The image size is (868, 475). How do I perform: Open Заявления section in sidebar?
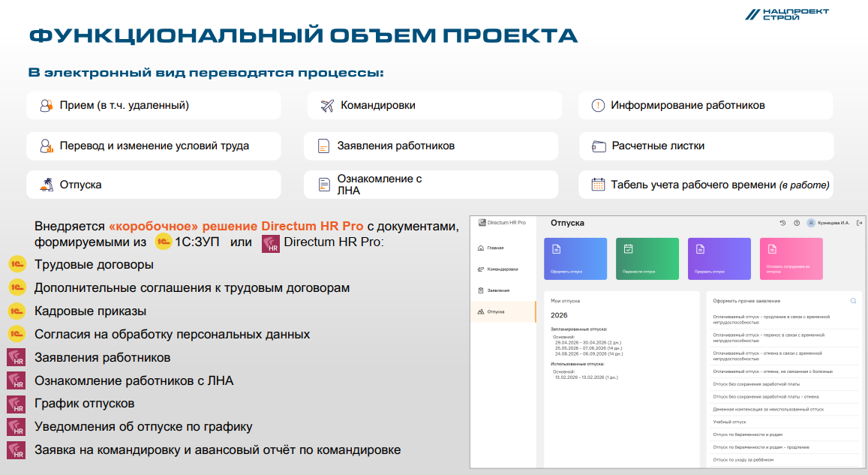coord(498,290)
